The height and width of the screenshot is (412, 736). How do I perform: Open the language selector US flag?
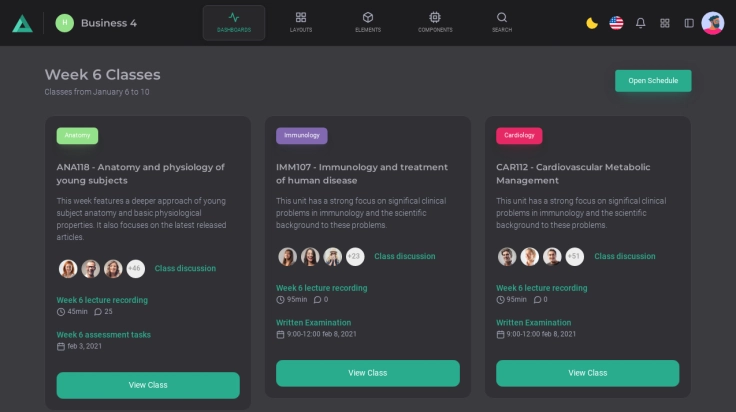[x=616, y=23]
